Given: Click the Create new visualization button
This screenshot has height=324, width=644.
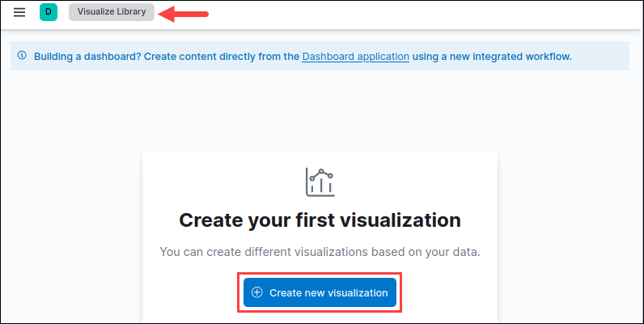Looking at the screenshot, I should pos(320,292).
